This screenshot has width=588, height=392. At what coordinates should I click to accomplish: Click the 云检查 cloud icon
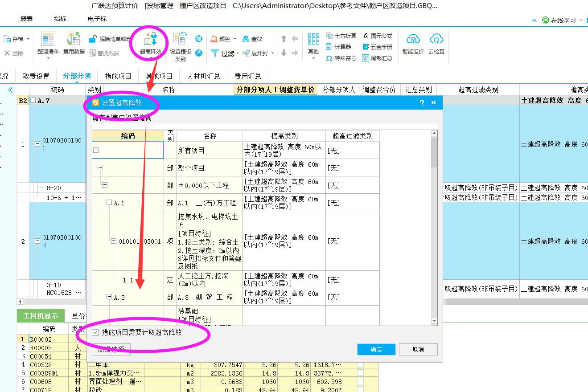[436, 39]
